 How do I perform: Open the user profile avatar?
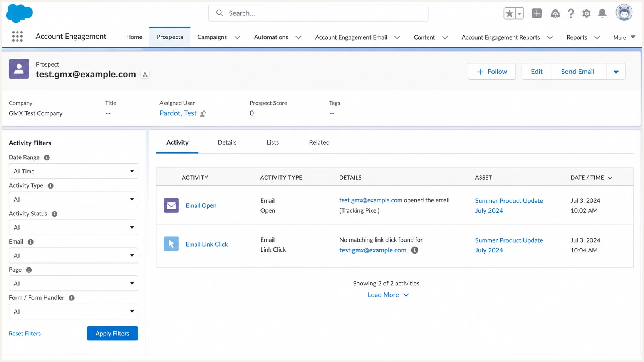pos(624,13)
